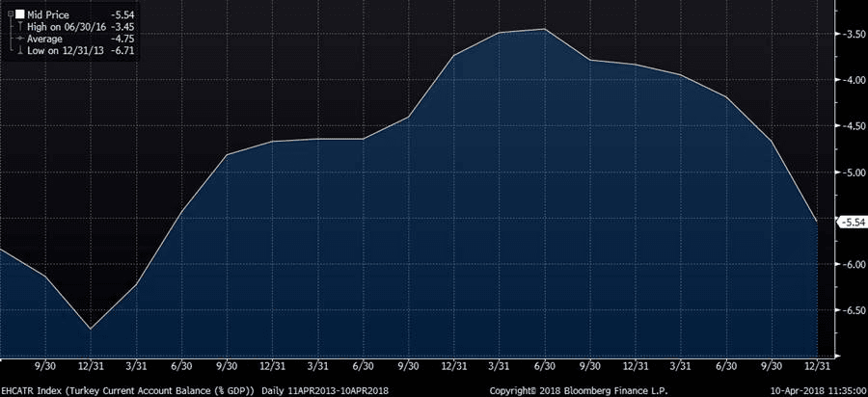Screen dimensions: 868x397
Task: Select the Low on 12/31/13 legend entry
Action: point(62,50)
